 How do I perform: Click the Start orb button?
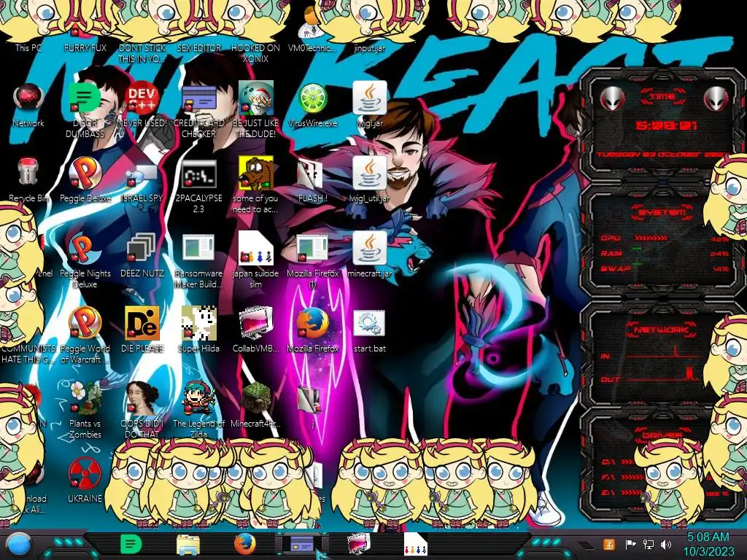point(18,544)
